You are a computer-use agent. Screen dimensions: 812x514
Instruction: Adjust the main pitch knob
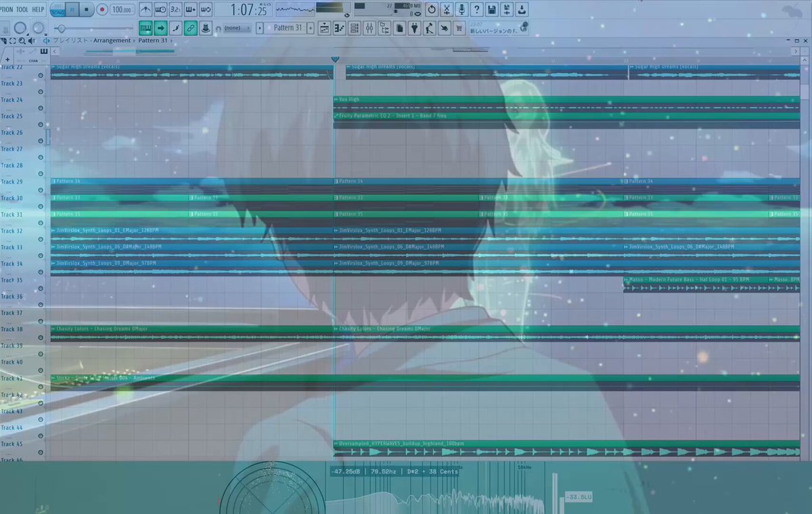click(38, 28)
